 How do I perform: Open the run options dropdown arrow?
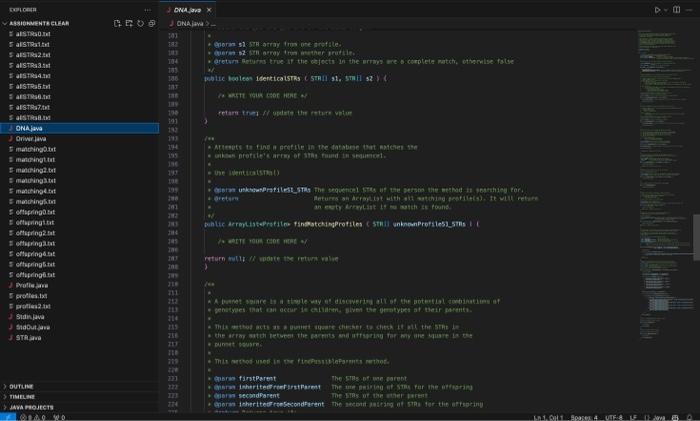[x=666, y=10]
